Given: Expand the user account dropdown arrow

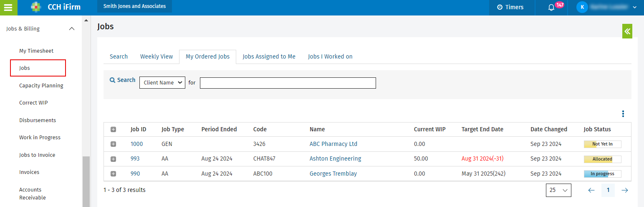Looking at the screenshot, I should [x=635, y=7].
